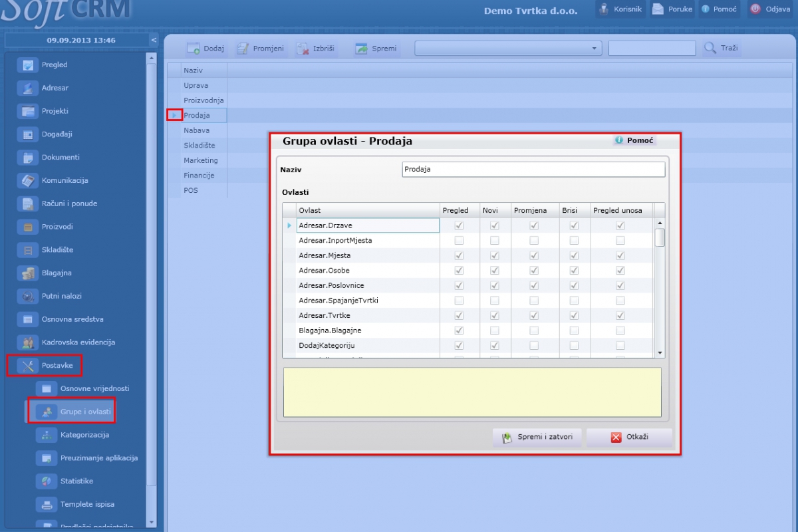Toggle Novi checkbox for Adresar.InportMjesta
The image size is (798, 532).
click(494, 241)
